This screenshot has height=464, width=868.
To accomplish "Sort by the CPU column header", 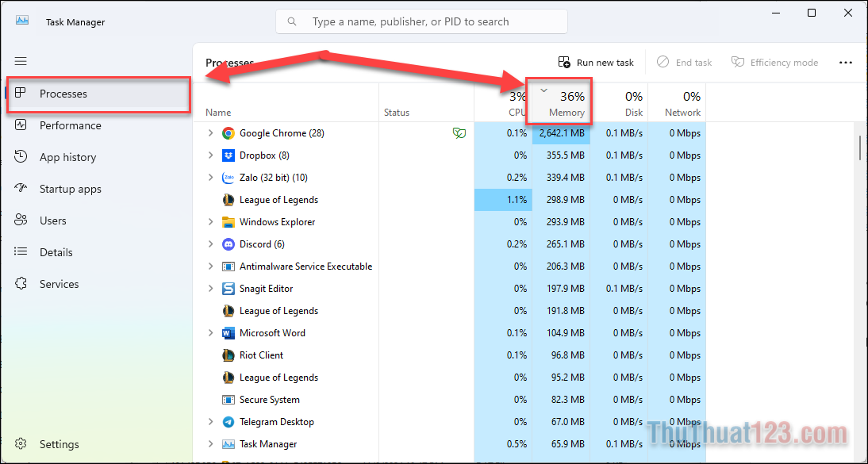I will (x=503, y=102).
